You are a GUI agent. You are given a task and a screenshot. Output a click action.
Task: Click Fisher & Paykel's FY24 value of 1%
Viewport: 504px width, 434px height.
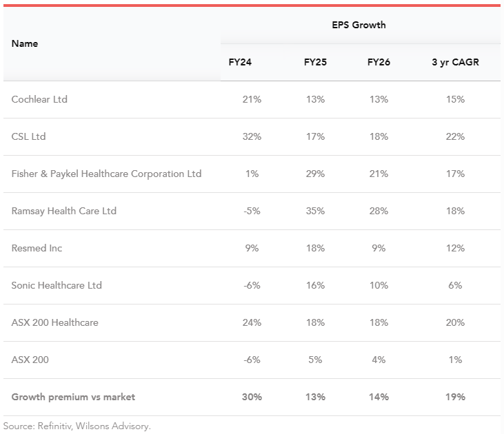click(x=252, y=174)
